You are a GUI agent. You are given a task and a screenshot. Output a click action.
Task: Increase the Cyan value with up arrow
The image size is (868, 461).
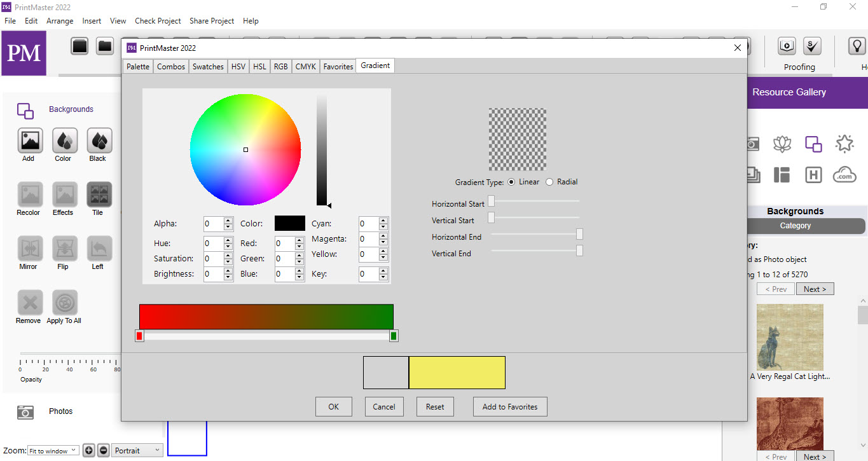click(x=383, y=221)
